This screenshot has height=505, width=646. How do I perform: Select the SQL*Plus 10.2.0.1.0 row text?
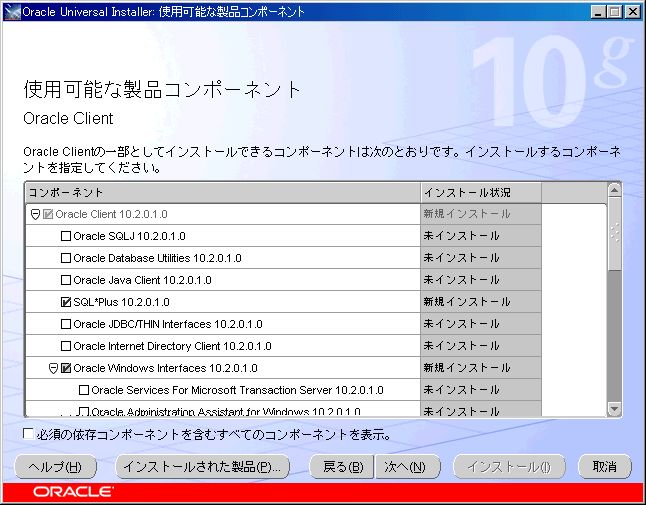[122, 302]
